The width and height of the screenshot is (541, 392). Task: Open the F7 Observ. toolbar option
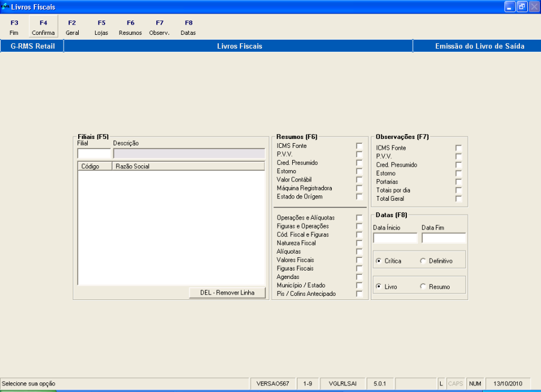pos(159,27)
